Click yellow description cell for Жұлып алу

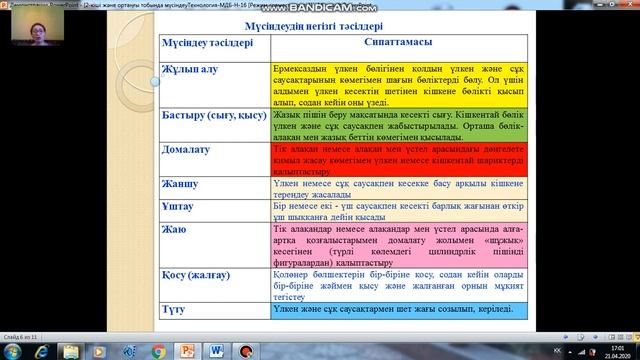(x=399, y=85)
